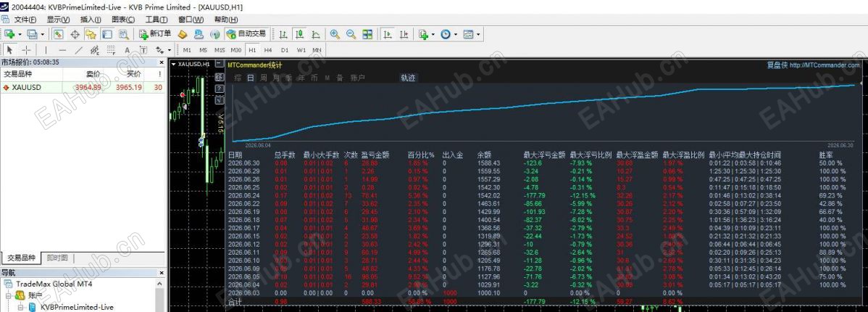868x312 pixels.
Task: Zoom out of the chart
Action: point(351,34)
